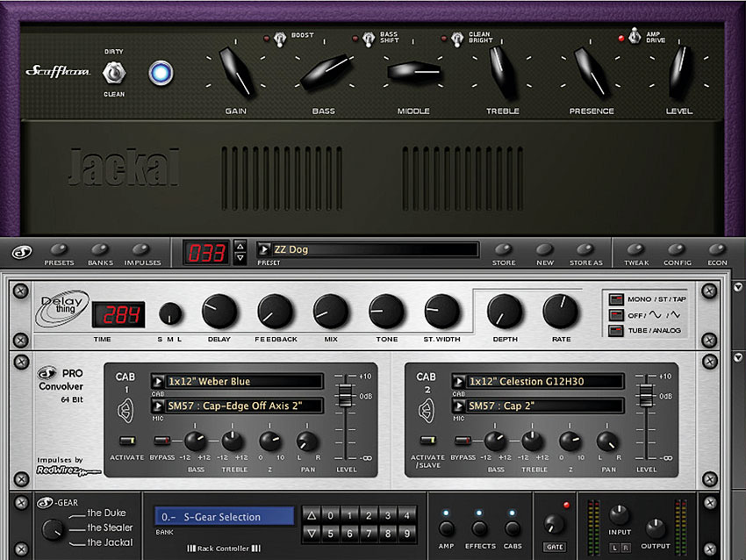Click the Store button
The height and width of the screenshot is (560, 746).
(504, 250)
